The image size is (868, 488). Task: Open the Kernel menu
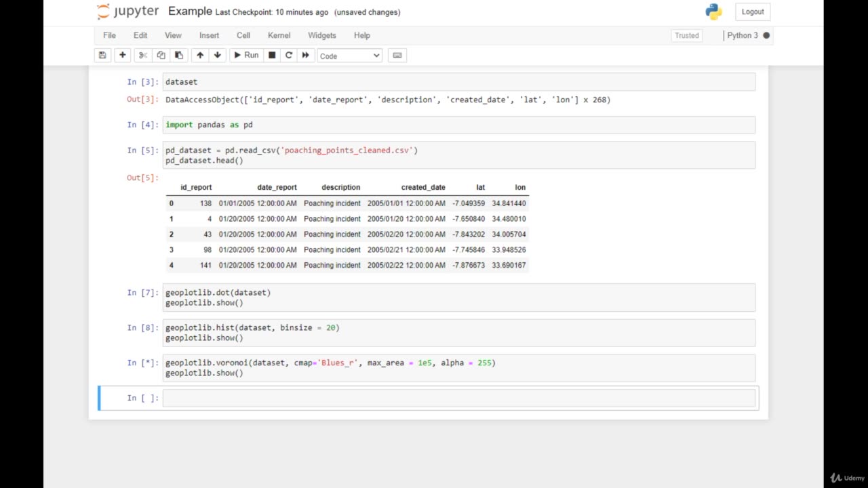point(279,35)
